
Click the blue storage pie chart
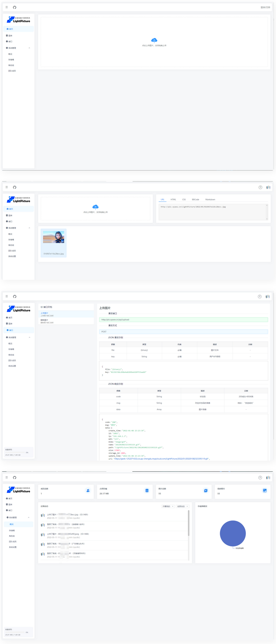click(233, 533)
